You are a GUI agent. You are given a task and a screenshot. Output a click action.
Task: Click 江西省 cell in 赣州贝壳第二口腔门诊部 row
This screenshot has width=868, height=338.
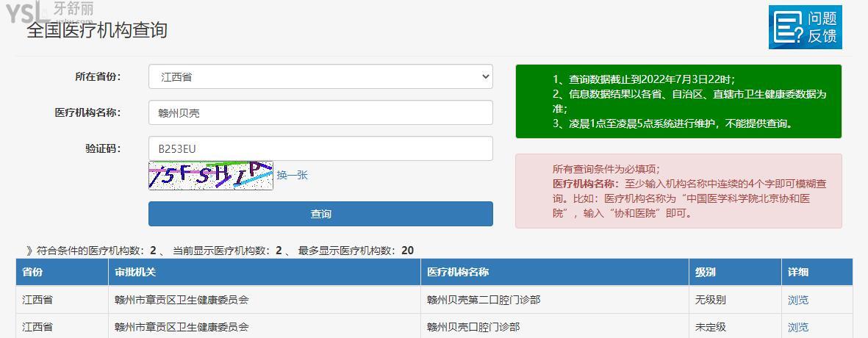click(62, 300)
